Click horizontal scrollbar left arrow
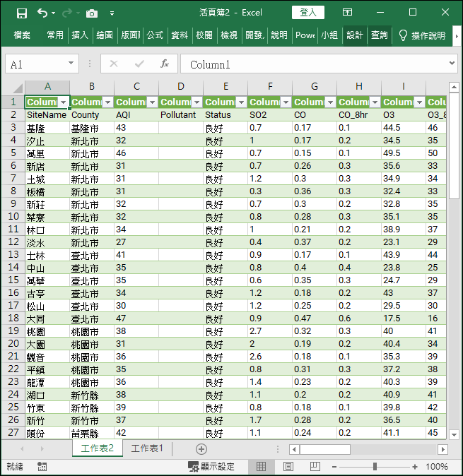The height and width of the screenshot is (476, 463). point(294,449)
